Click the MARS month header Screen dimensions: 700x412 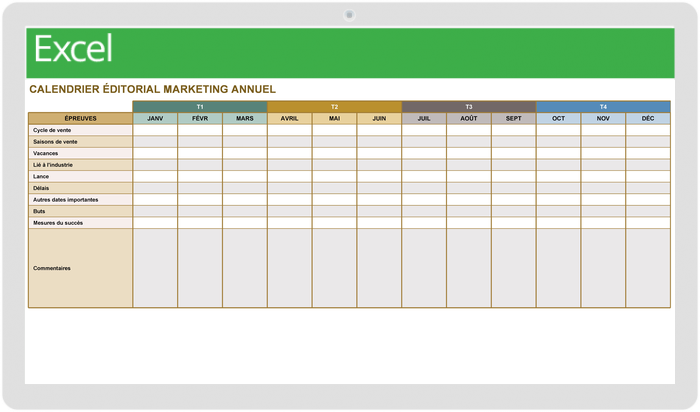point(245,118)
